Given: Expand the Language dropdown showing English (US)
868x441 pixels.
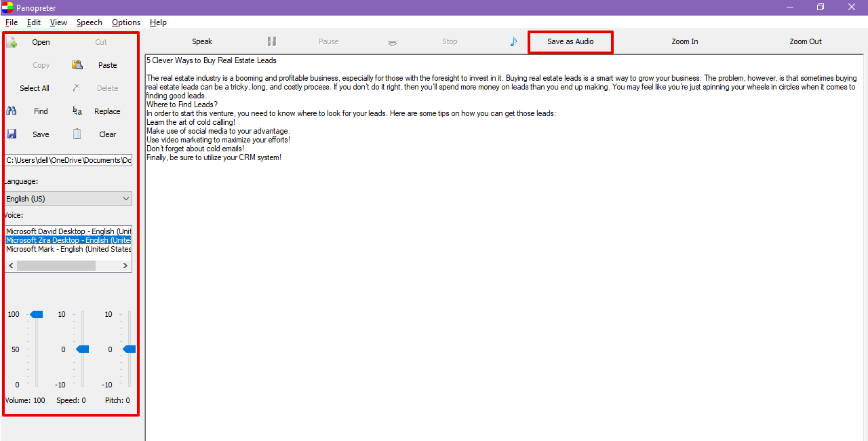Looking at the screenshot, I should click(x=68, y=199).
